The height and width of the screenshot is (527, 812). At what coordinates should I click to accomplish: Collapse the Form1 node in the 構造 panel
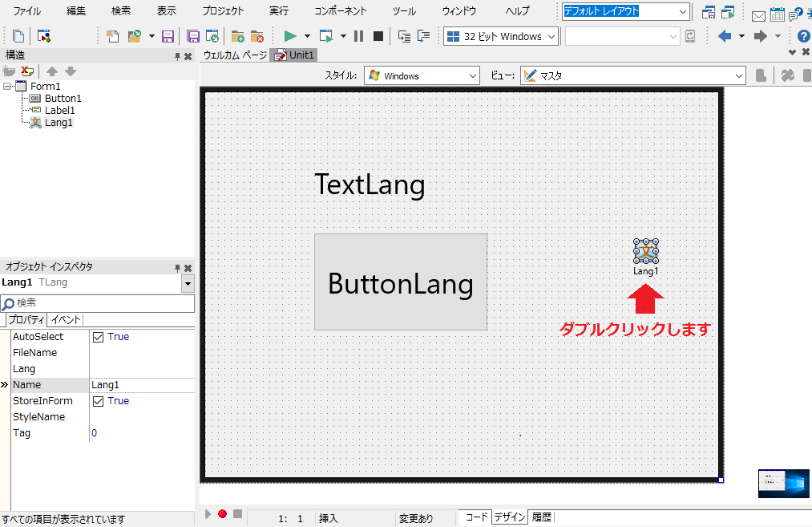7,85
